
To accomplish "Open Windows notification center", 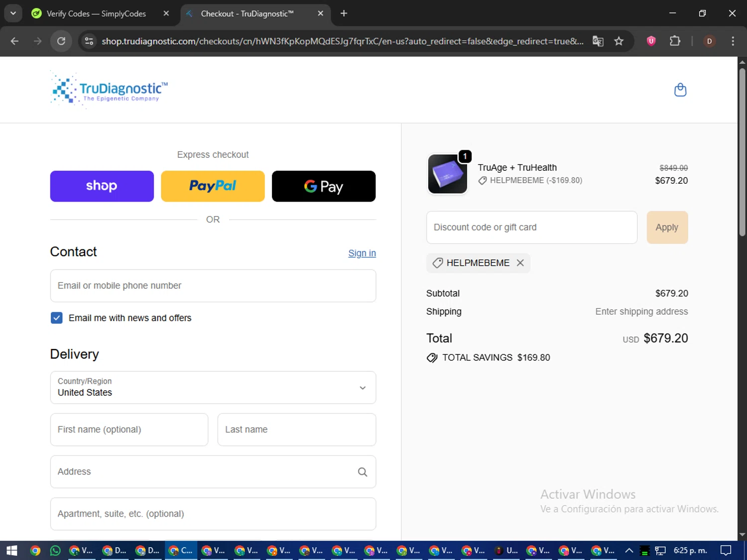I will point(726,551).
